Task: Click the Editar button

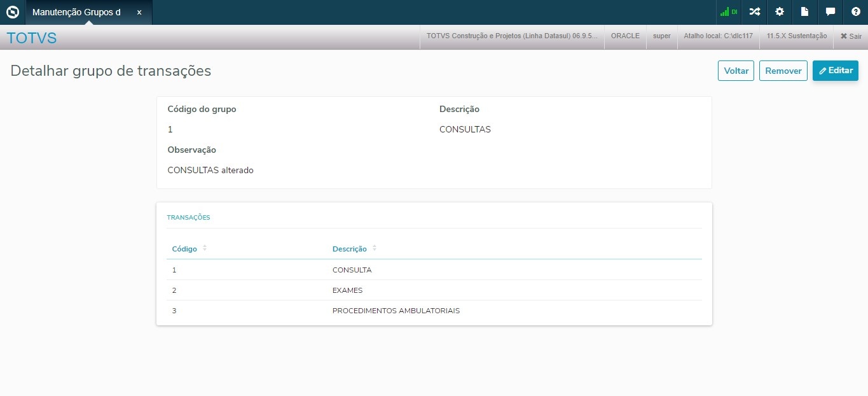Action: 836,71
